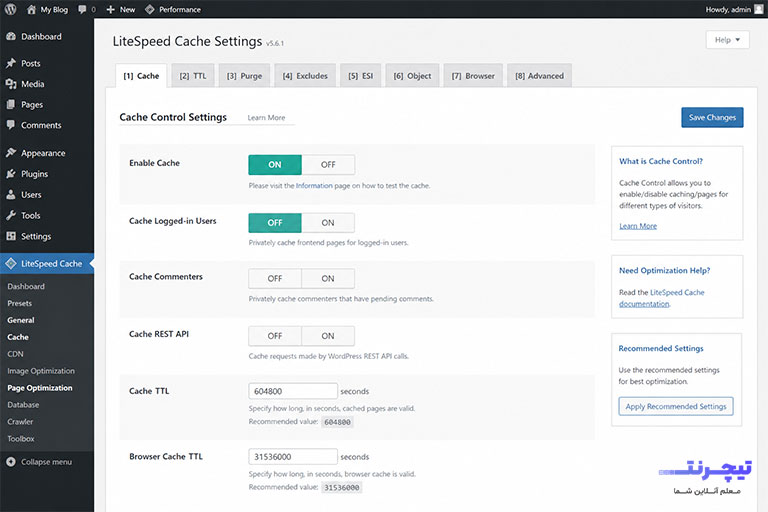Click the Tools wrench icon

coord(11,215)
